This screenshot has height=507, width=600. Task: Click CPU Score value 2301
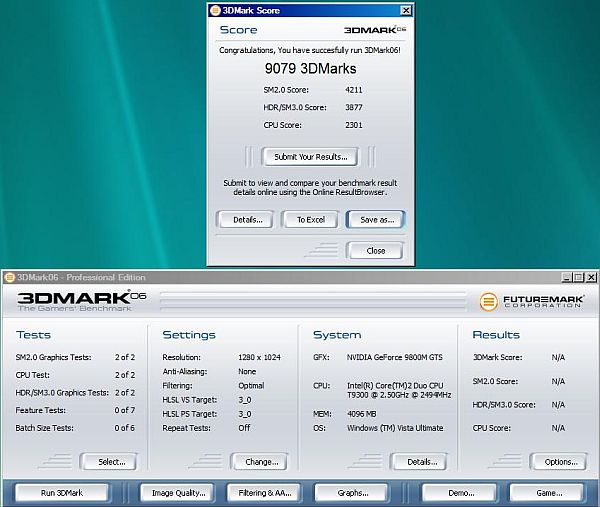coord(354,125)
